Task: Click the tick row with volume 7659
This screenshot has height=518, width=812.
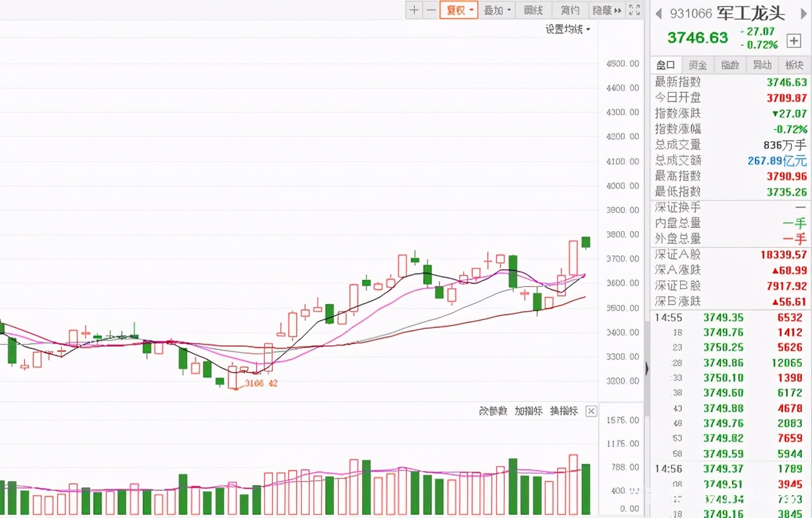Action: click(x=731, y=438)
